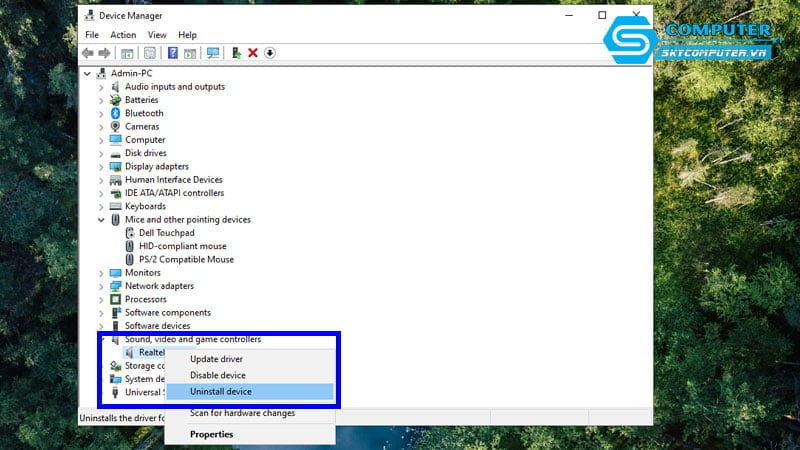Click the circular down-arrow toolbar icon

[270, 53]
